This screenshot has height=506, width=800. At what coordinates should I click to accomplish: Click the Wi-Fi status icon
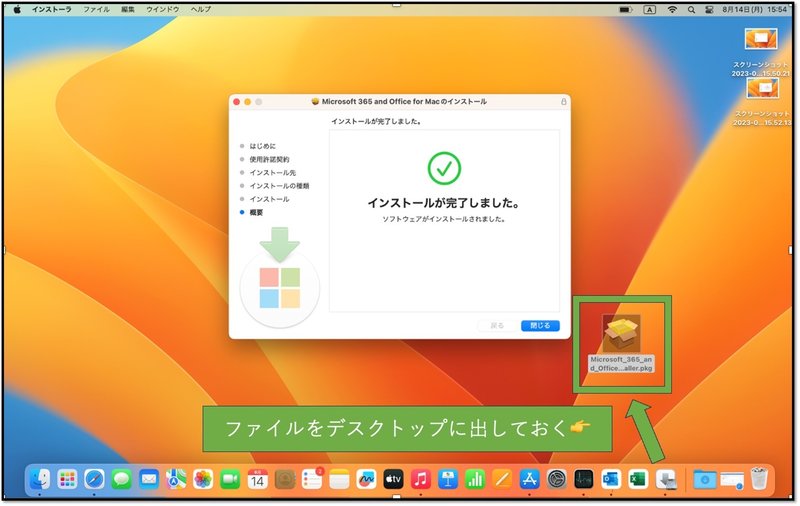click(x=672, y=10)
